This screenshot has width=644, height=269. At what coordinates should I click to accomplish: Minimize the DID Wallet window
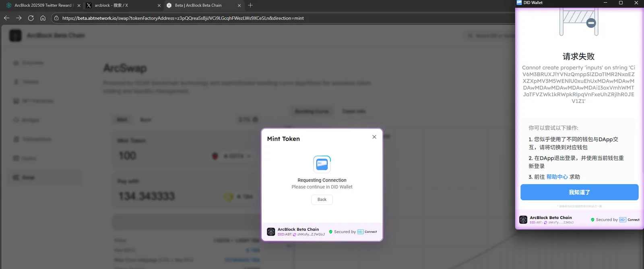tap(605, 2)
